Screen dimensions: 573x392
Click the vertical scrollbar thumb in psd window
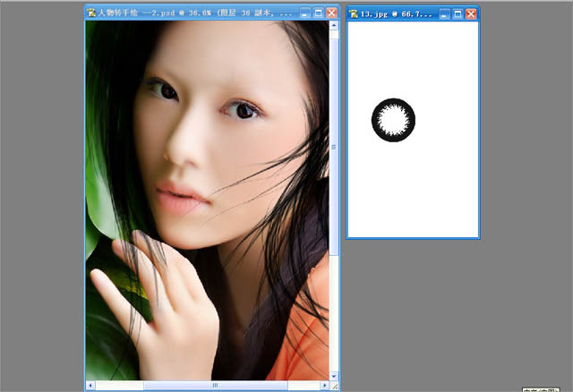pos(334,147)
